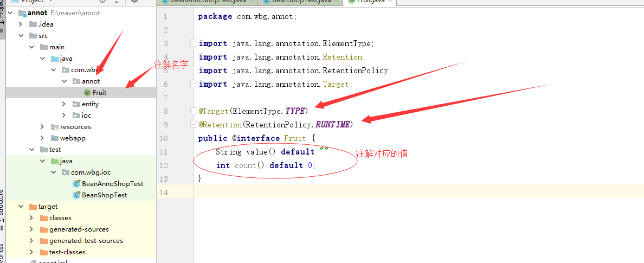Expand the ioc package
This screenshot has width=644, height=263.
(x=64, y=116)
